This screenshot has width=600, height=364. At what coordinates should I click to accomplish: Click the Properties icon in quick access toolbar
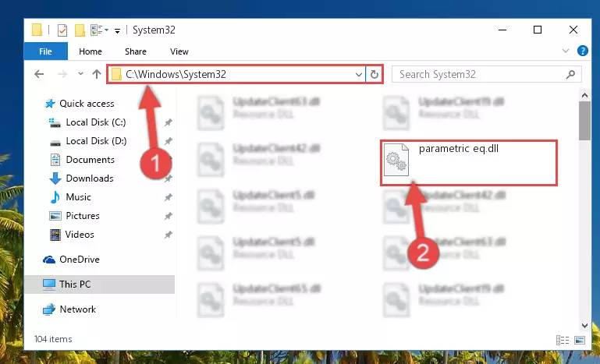tap(62, 30)
